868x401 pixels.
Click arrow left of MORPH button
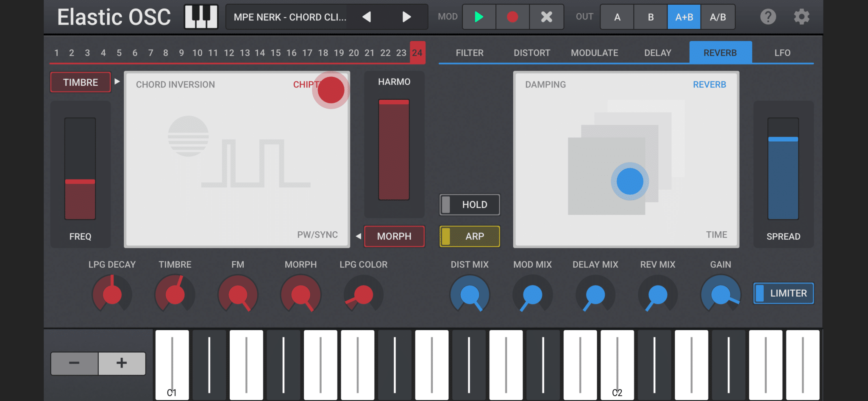coord(359,236)
